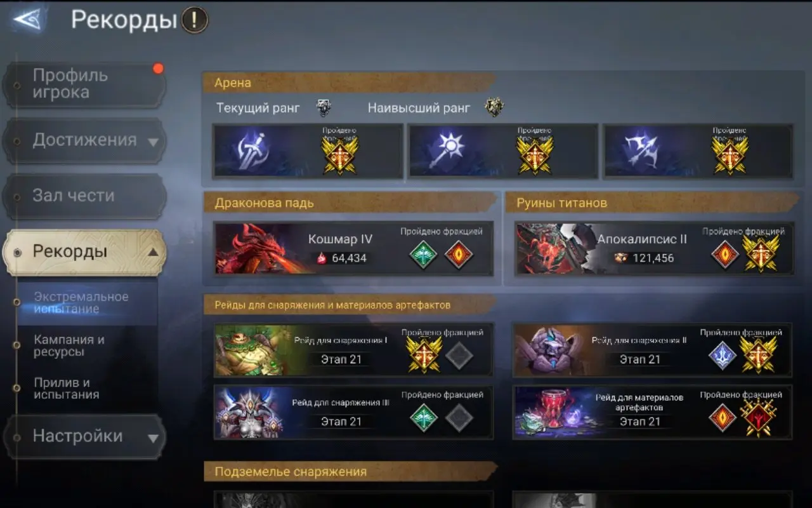Image resolution: width=812 pixels, height=508 pixels.
Task: Expand the Достижения menu arrow
Action: 153,142
